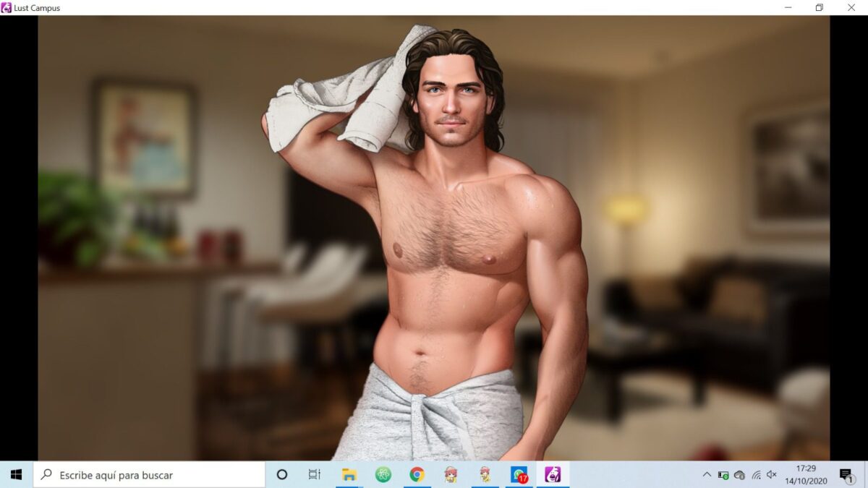Screen dimensions: 868x488
Task: Select the Lust Campus taskbar icon
Action: [x=553, y=475]
